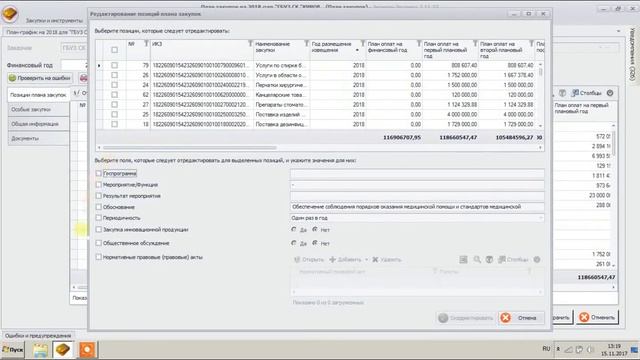Click the grid's vertical scrollbar down arrow
The height and width of the screenshot is (360, 640).
pos(540,126)
